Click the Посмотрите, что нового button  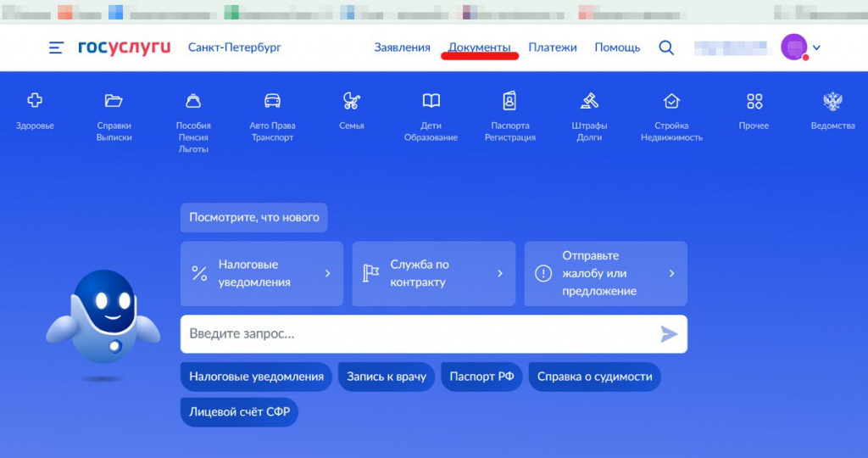pyautogui.click(x=254, y=218)
